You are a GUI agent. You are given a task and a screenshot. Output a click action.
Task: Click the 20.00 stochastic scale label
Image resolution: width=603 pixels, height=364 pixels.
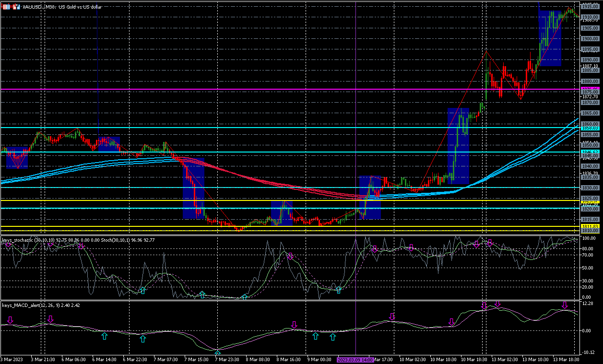click(587, 287)
